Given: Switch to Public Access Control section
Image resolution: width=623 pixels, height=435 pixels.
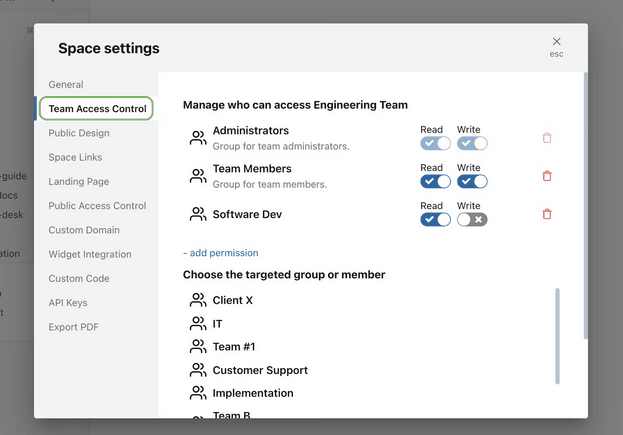Looking at the screenshot, I should coord(97,206).
